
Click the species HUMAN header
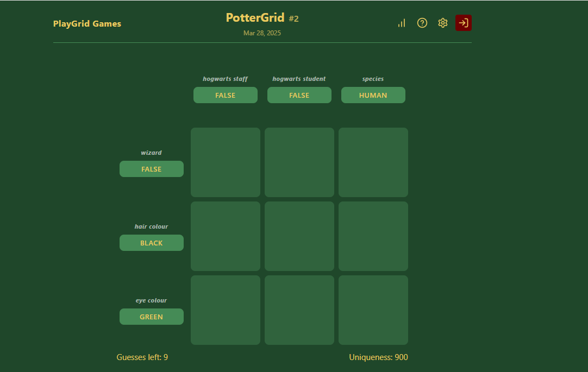point(373,95)
